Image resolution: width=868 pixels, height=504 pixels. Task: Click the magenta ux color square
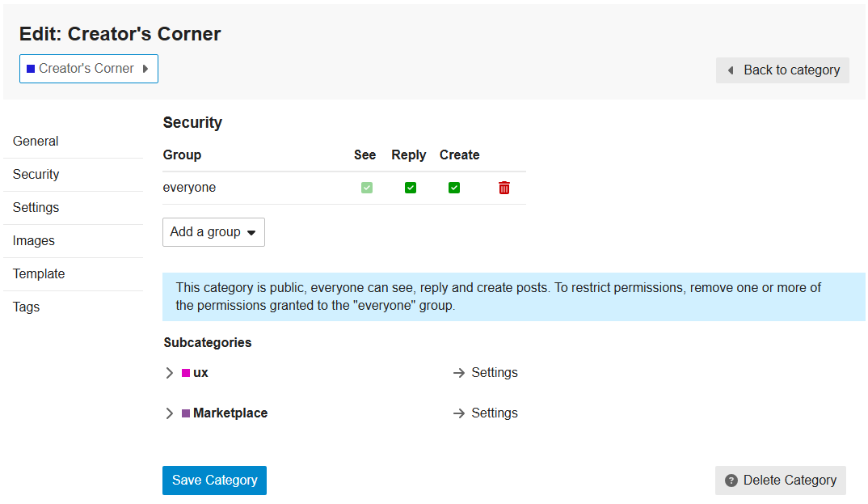click(x=186, y=373)
